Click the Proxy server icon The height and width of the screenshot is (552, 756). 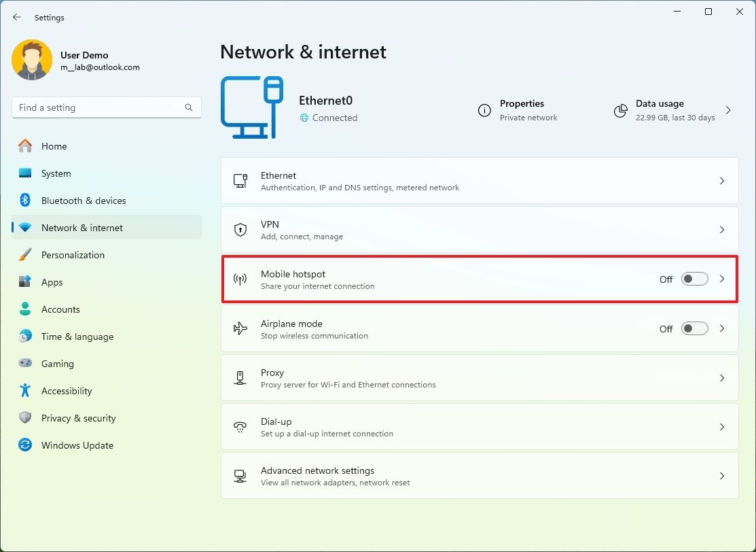click(x=240, y=377)
